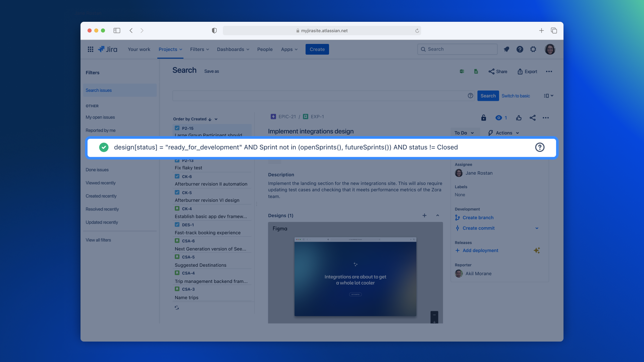Click the watch (eye) icon on the issue
Image resolution: width=644 pixels, height=362 pixels.
(x=499, y=118)
